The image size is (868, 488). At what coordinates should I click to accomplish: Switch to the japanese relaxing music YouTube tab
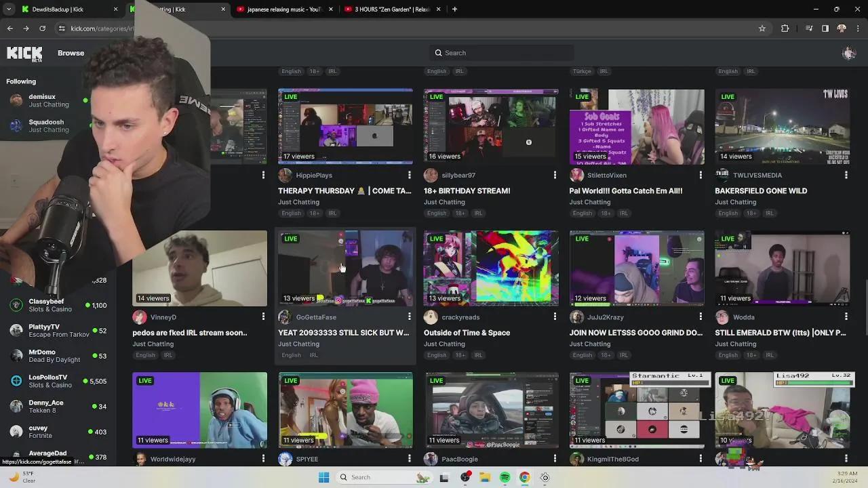pyautogui.click(x=283, y=9)
